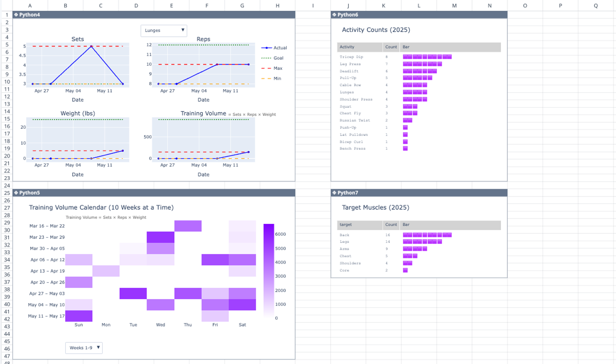Select column Q header
Viewport: 616px width, 364px height.
(596, 6)
